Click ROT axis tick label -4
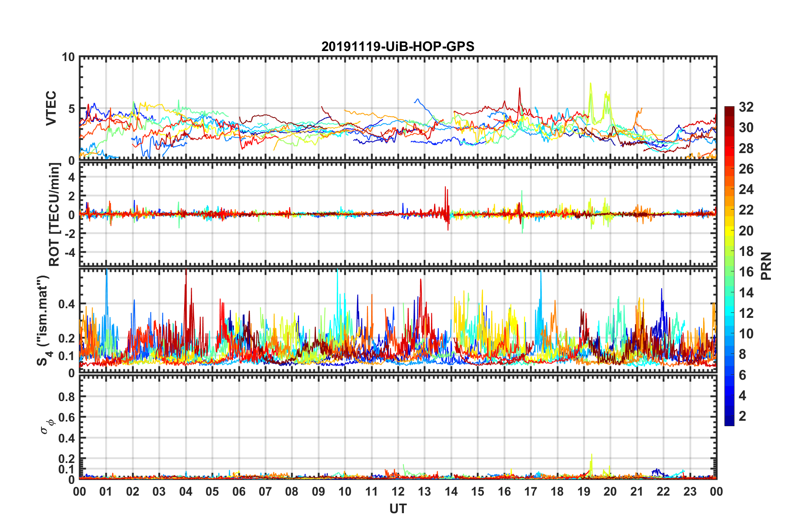796x532 pixels. 69,252
